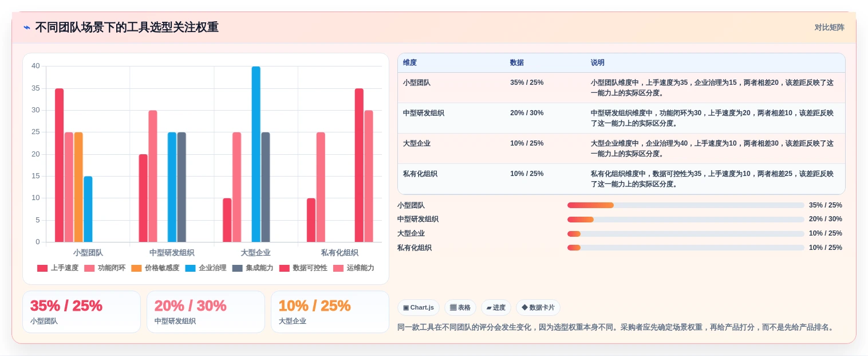Click the 私有化组织 chart axis label
This screenshot has height=356, width=868.
coord(340,253)
